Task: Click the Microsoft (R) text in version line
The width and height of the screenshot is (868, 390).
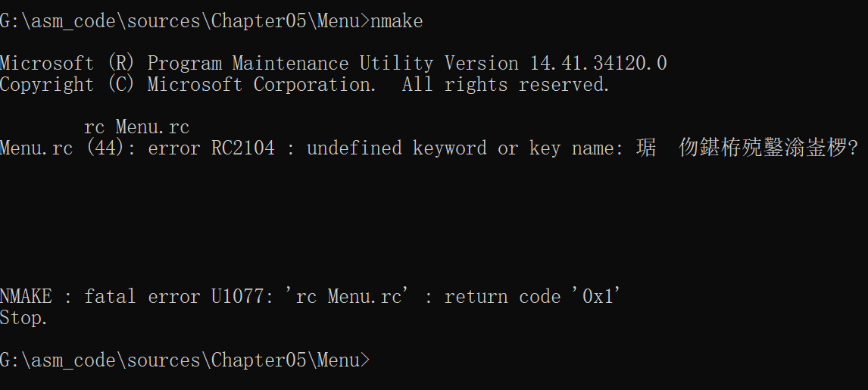Action: tap(67, 63)
